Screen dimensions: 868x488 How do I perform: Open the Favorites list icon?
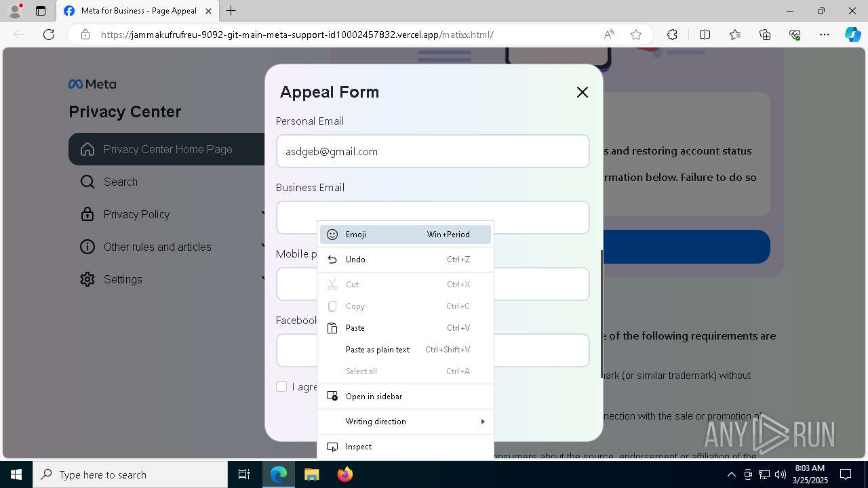[x=735, y=35]
